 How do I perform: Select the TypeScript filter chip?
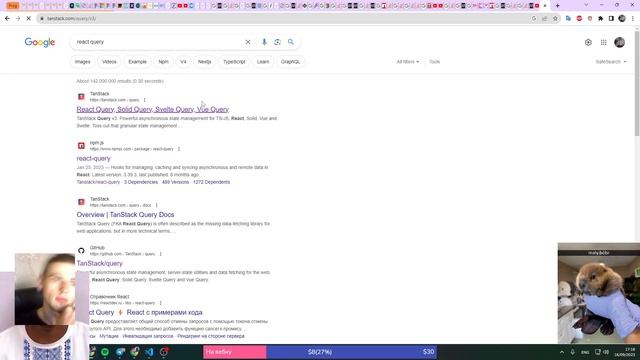click(x=234, y=62)
